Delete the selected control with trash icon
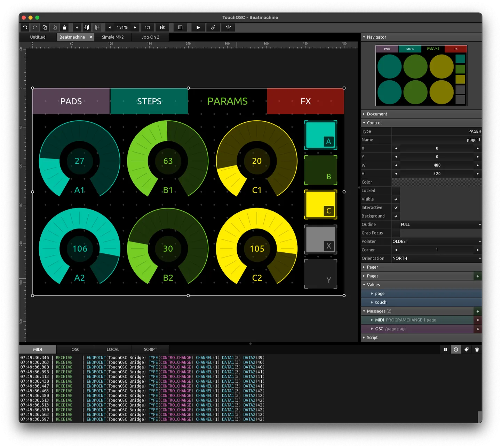Viewport: 501px width, 448px height. pyautogui.click(x=64, y=27)
